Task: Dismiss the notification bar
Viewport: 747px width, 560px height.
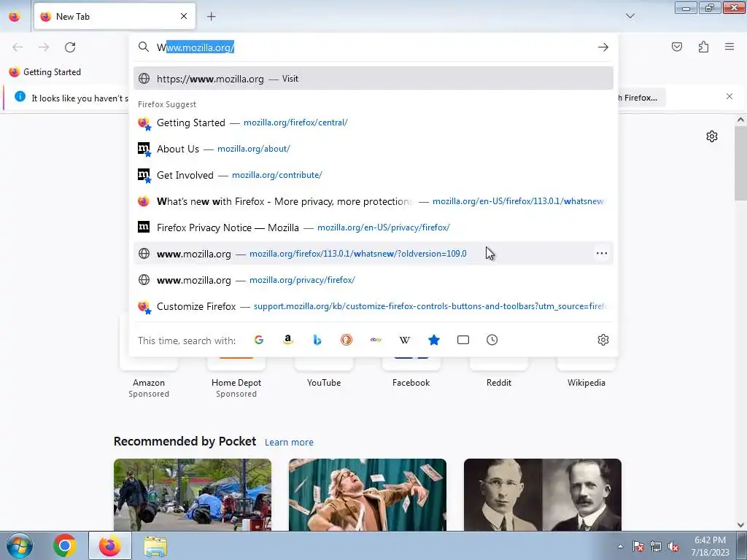Action: (729, 96)
